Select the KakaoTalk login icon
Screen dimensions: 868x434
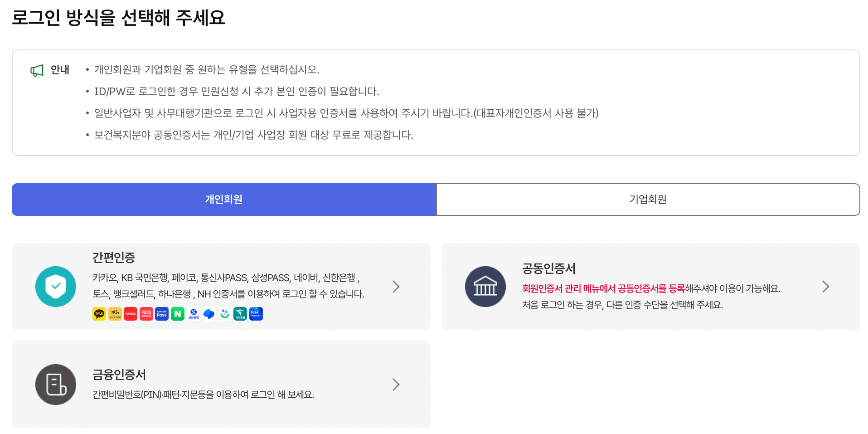[x=99, y=314]
